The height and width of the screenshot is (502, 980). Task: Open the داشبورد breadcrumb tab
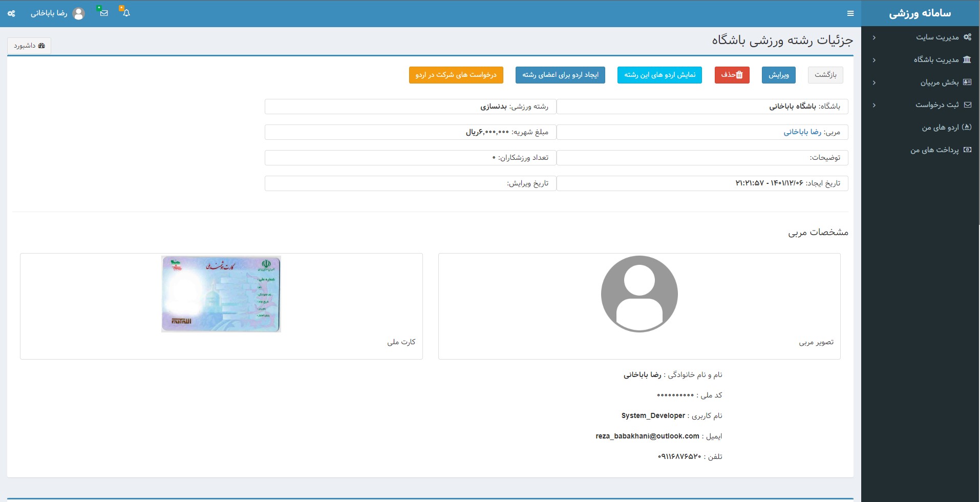(x=29, y=46)
